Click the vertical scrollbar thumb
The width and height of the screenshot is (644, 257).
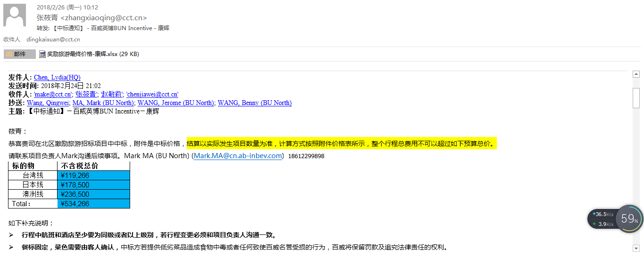636,98
